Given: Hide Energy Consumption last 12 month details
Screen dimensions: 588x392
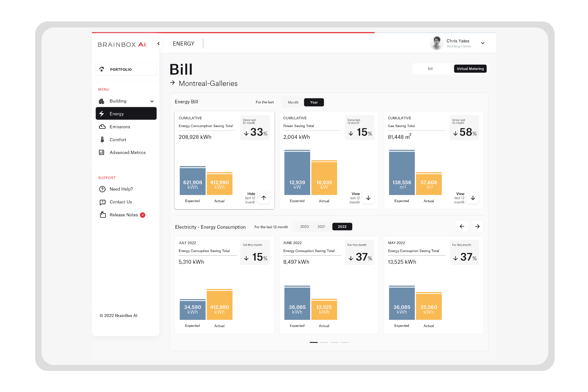Looking at the screenshot, I should 263,198.
